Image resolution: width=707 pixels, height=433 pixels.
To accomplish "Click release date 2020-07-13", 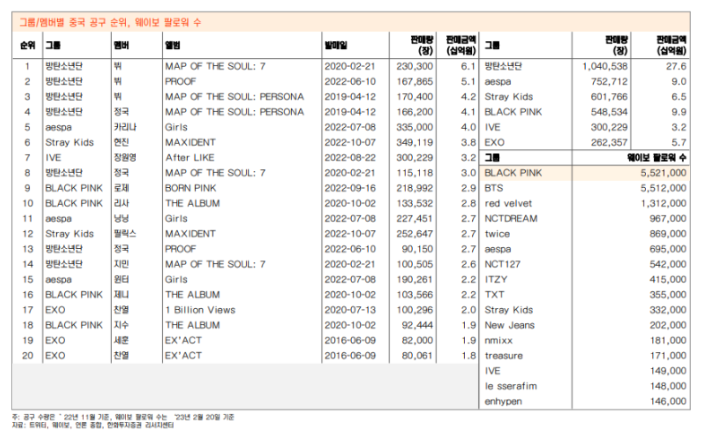I will [350, 310].
